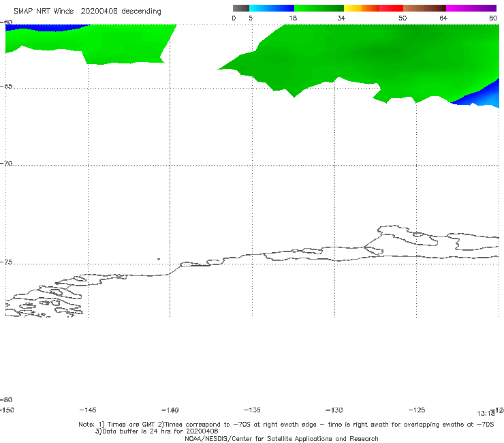Click the NOAA/NESDIS credit line
The height and width of the screenshot is (443, 504).
coord(281,438)
